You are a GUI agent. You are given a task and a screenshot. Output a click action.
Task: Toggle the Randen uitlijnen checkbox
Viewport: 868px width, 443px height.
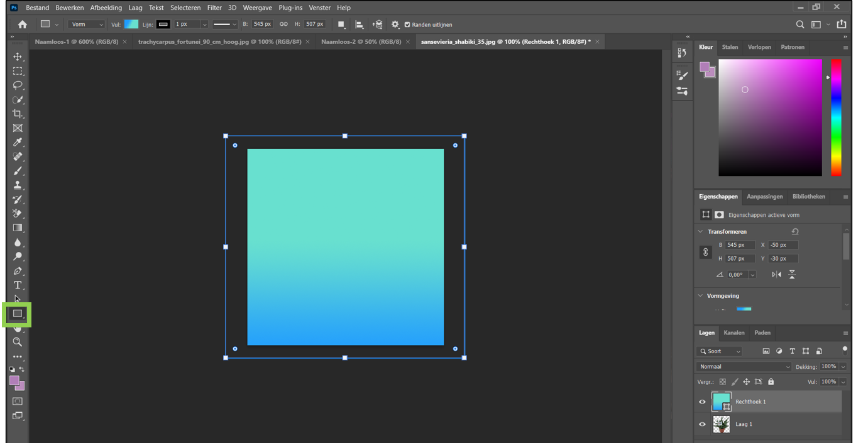pyautogui.click(x=407, y=25)
